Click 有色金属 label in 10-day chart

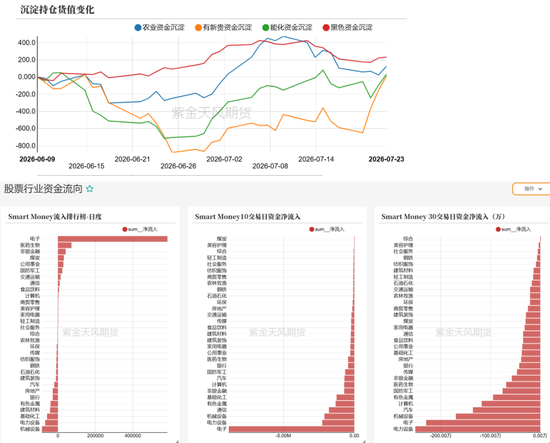point(217,404)
